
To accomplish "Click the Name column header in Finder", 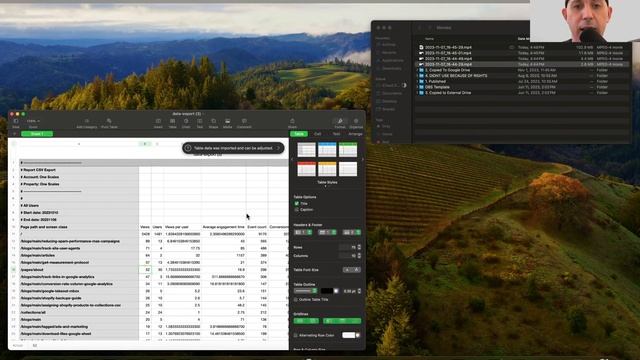I will pos(429,39).
